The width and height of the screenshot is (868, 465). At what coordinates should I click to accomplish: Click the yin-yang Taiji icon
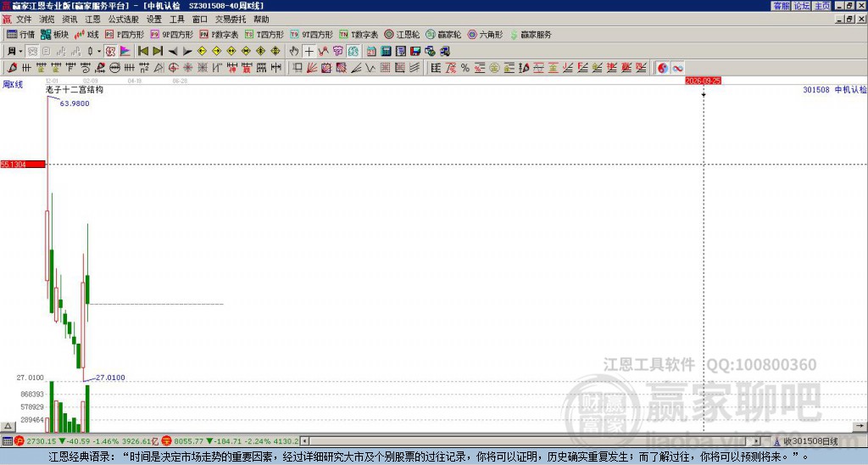pos(663,68)
